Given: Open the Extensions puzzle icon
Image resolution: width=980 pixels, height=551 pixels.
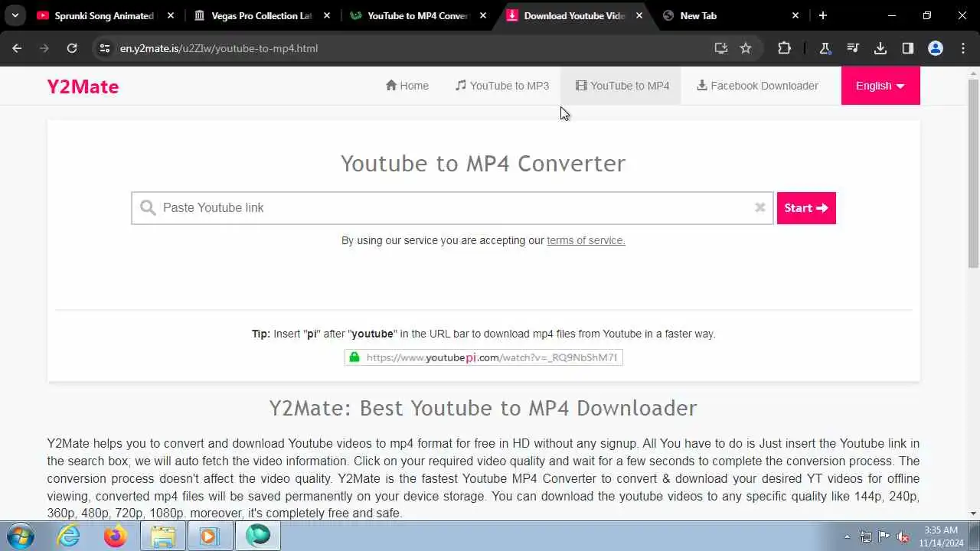Looking at the screenshot, I should pos(784,48).
